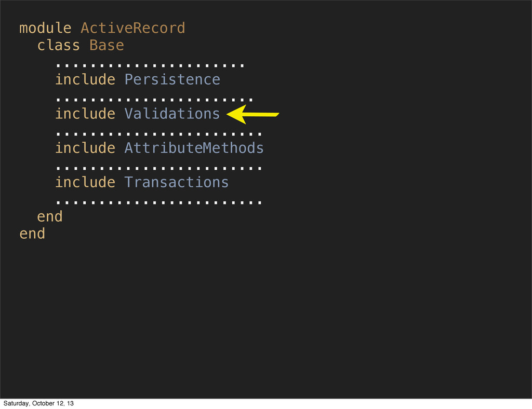This screenshot has width=532, height=409.
Task: Click 'include' before AttributeMethods
Action: [86, 148]
